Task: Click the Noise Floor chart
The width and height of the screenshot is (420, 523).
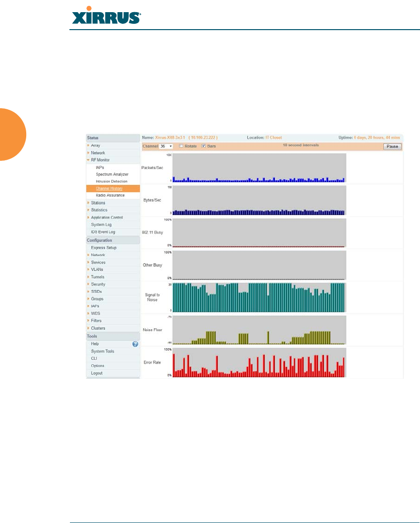Action: (x=259, y=330)
